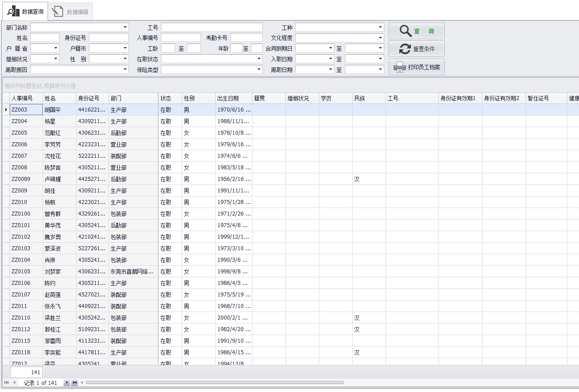
Task: Go to the next record in navigator
Action: [x=67, y=383]
